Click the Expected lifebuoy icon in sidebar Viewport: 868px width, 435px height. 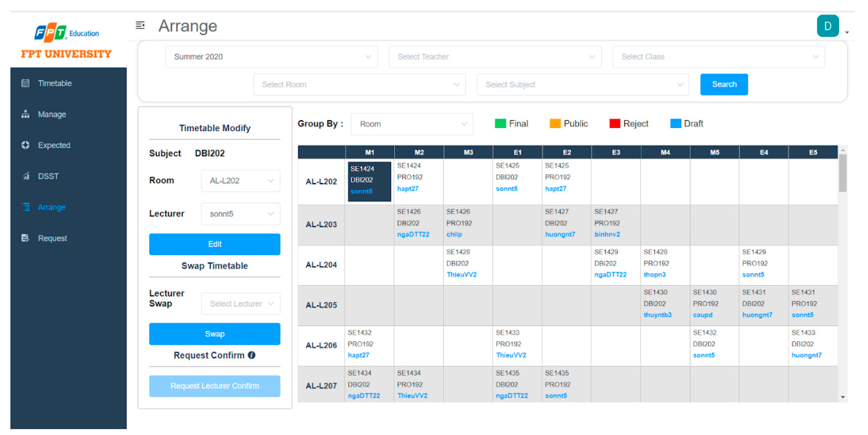click(25, 145)
